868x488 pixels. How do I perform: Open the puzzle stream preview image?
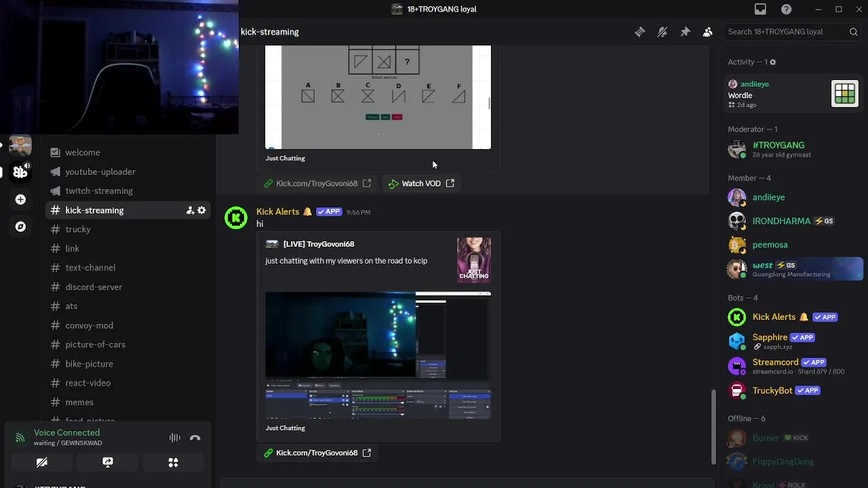(378, 97)
